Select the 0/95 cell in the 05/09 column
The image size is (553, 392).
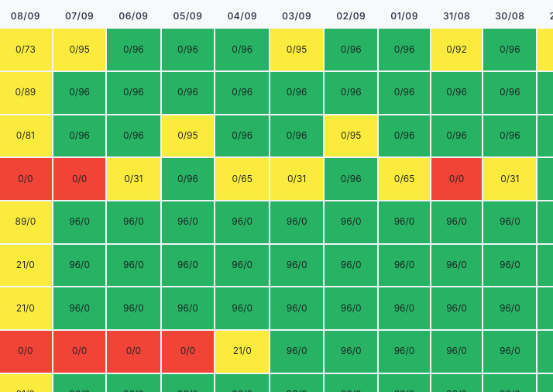(187, 136)
